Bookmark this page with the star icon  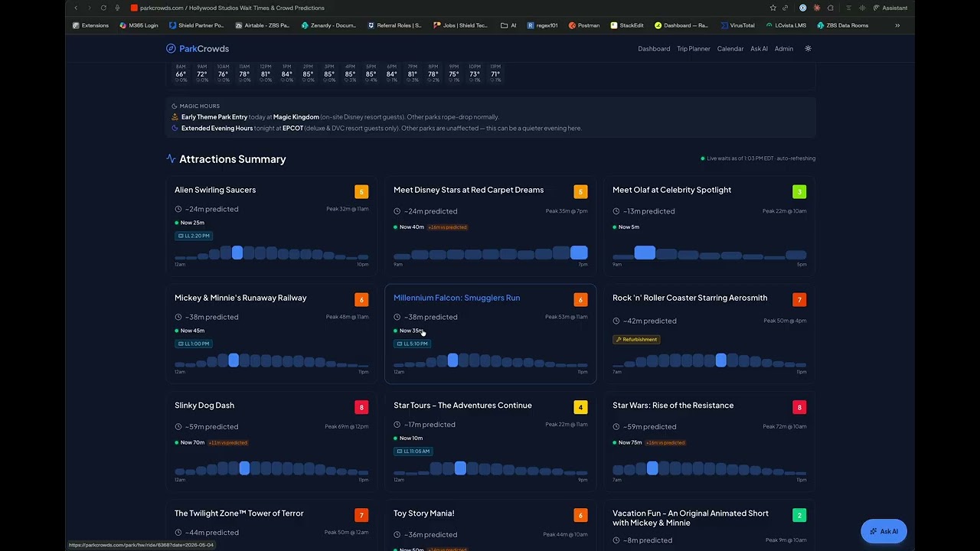(772, 8)
